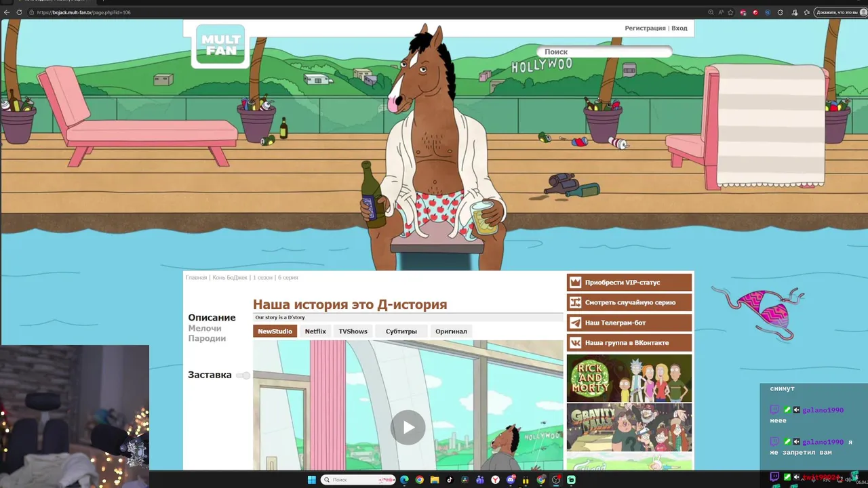Viewport: 868px width, 488px height.
Task: Open Наш Телеграм-бот button
Action: pyautogui.click(x=629, y=323)
